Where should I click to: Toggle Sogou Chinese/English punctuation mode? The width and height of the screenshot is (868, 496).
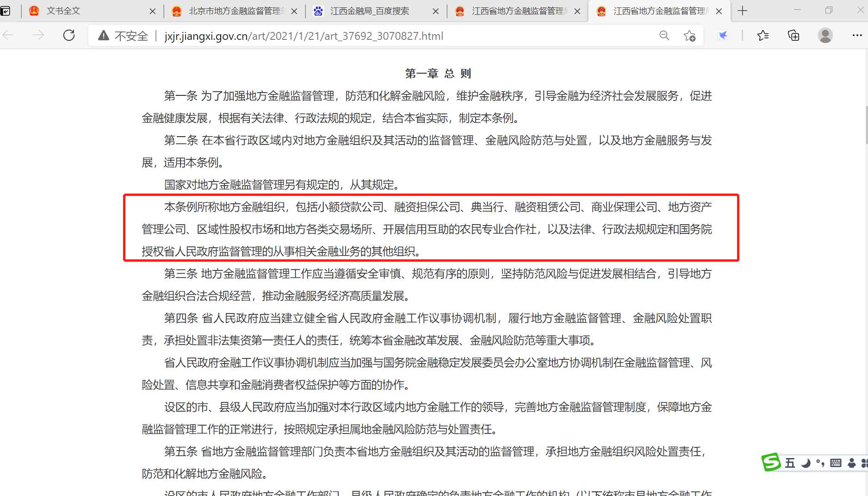[820, 463]
